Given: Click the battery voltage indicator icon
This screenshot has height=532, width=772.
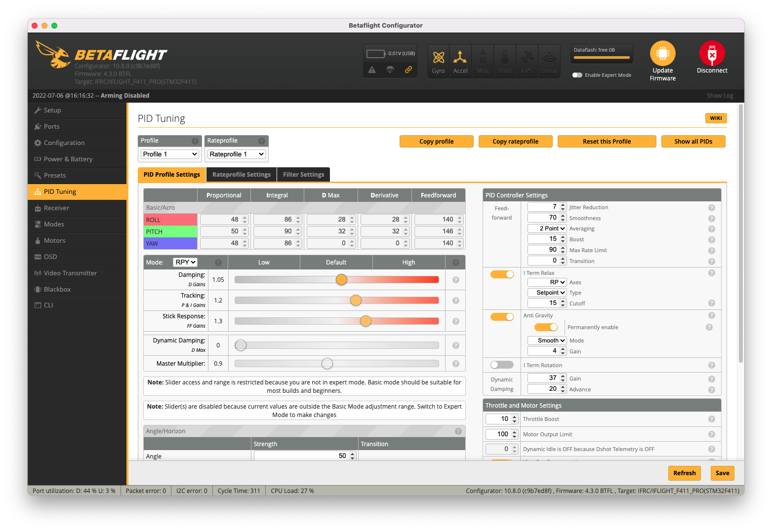Looking at the screenshot, I should click(x=376, y=53).
